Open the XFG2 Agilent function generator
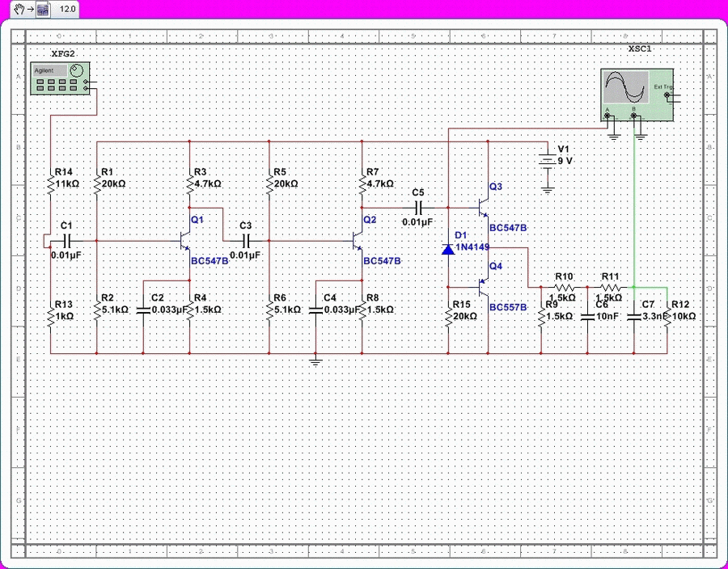Screen dimensions: 728x569 61,79
